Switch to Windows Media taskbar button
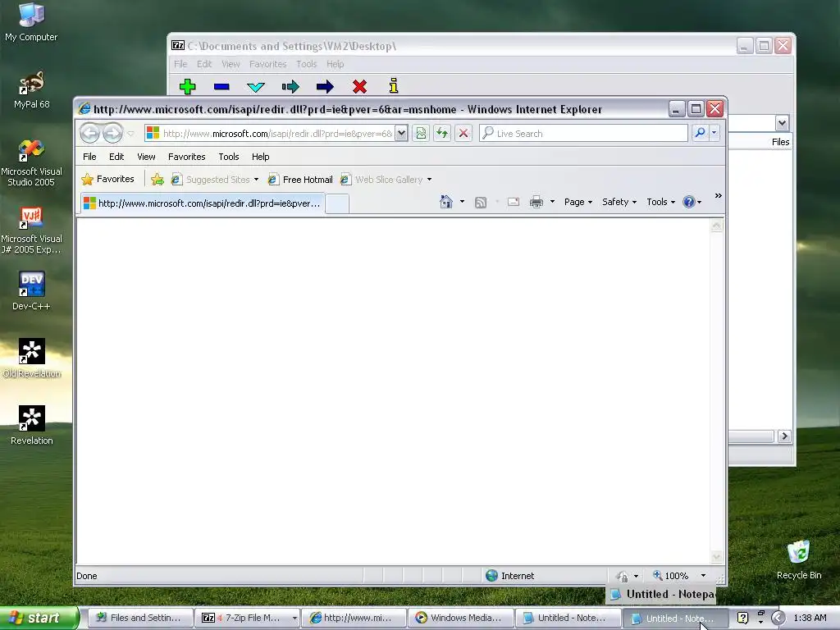The height and width of the screenshot is (630, 840). (x=460, y=618)
